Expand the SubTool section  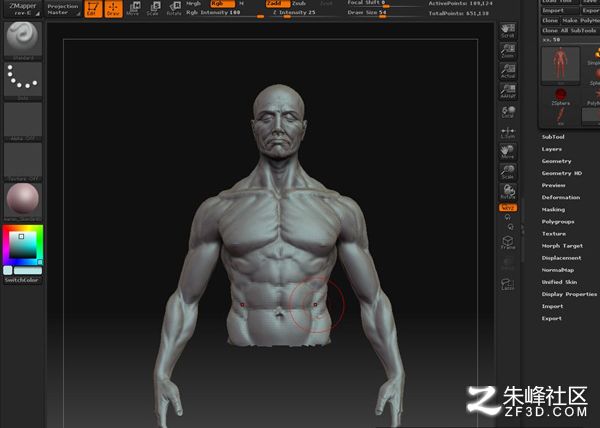[553, 137]
